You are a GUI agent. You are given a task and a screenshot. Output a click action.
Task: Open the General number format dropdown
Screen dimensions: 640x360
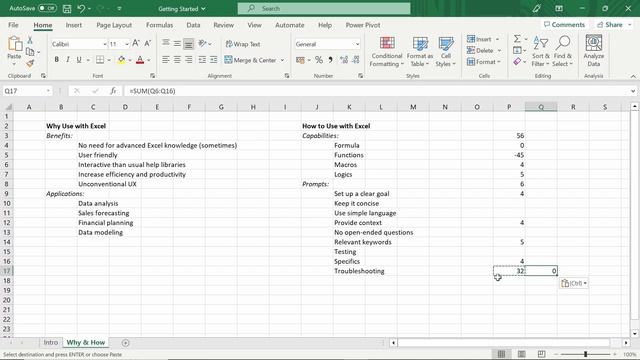[x=357, y=44]
